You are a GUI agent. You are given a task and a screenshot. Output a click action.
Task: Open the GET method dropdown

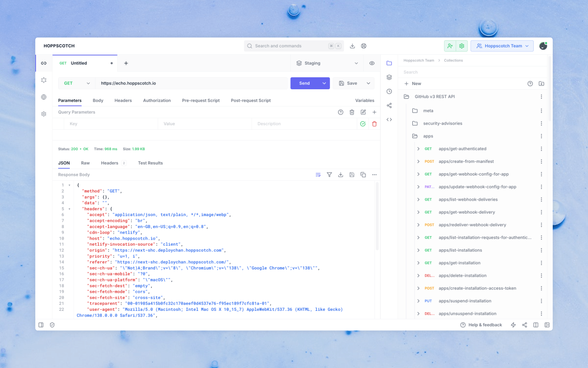click(x=77, y=83)
